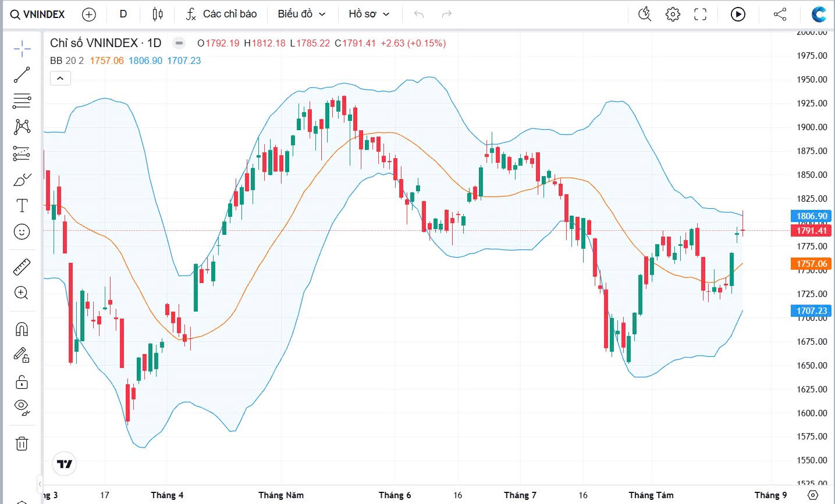Click the TradingView logo
The height and width of the screenshot is (504, 835).
[65, 464]
